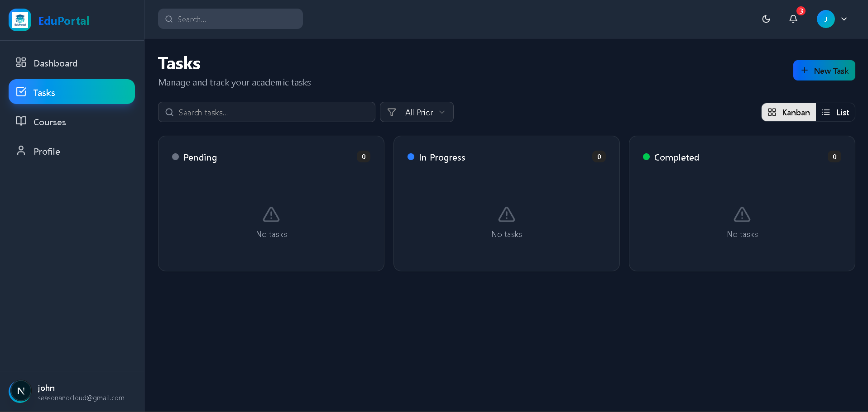Screen dimensions: 868x412
Task: Open notifications bell icon
Action: pyautogui.click(x=793, y=19)
